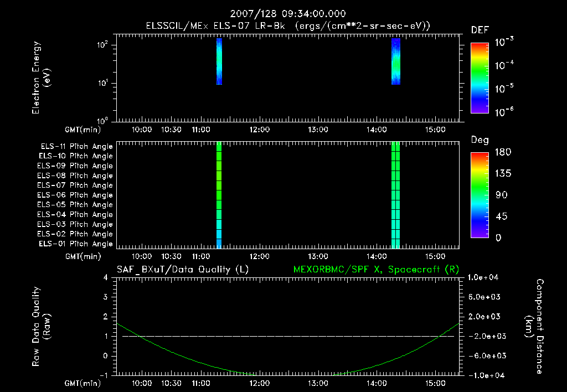Image resolution: width=567 pixels, height=392 pixels.
Task: Click the ELS-06 Pitch Angle row label
Action: (x=75, y=195)
